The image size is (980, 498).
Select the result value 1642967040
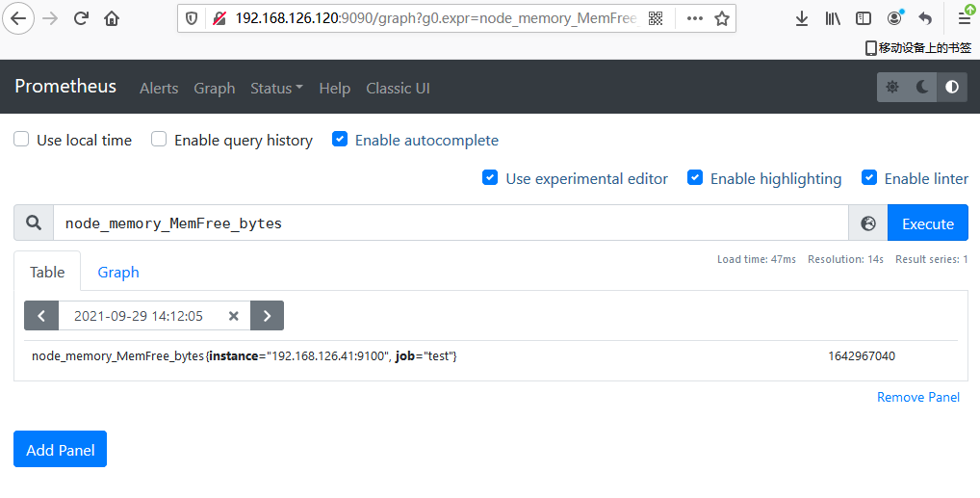tap(862, 356)
